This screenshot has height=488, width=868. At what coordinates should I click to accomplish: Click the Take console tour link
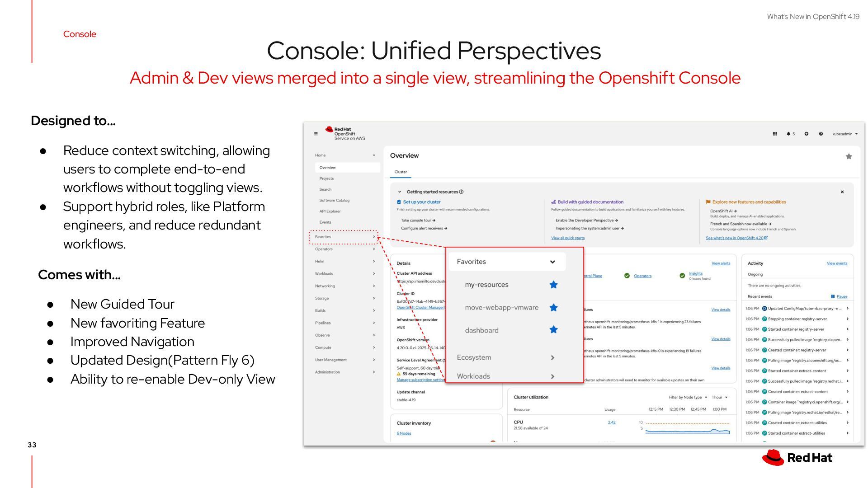(x=418, y=221)
